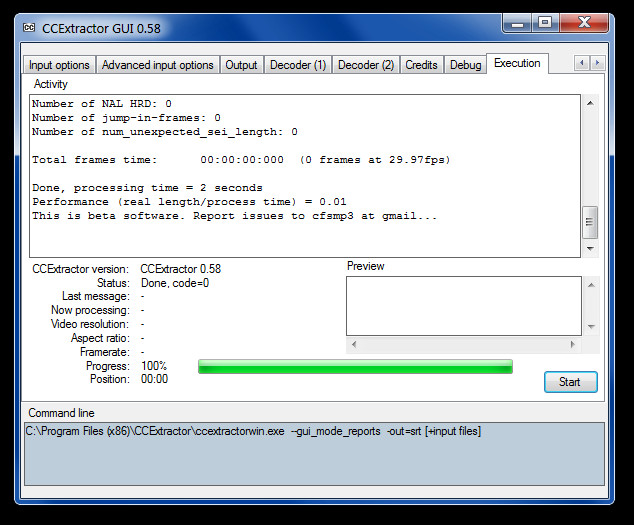Image resolution: width=634 pixels, height=525 pixels.
Task: Click the Preview horizontal scroll left arrow
Action: tap(354, 345)
